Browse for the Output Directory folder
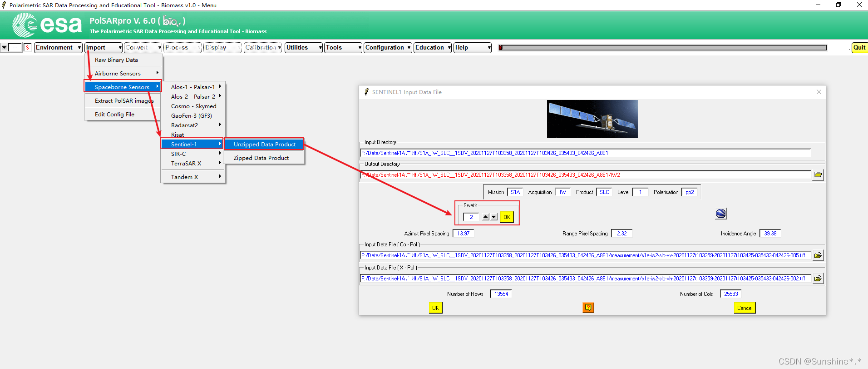Image resolution: width=868 pixels, height=369 pixels. pos(818,175)
